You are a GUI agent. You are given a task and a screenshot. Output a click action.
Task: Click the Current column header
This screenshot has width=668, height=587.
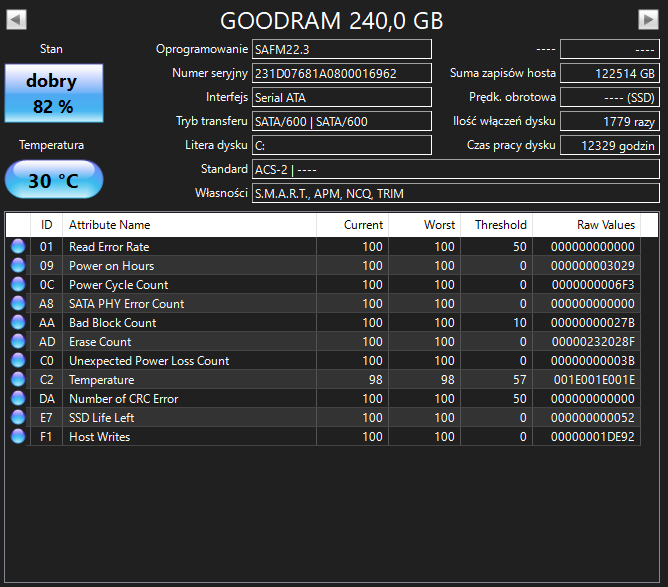tap(352, 225)
